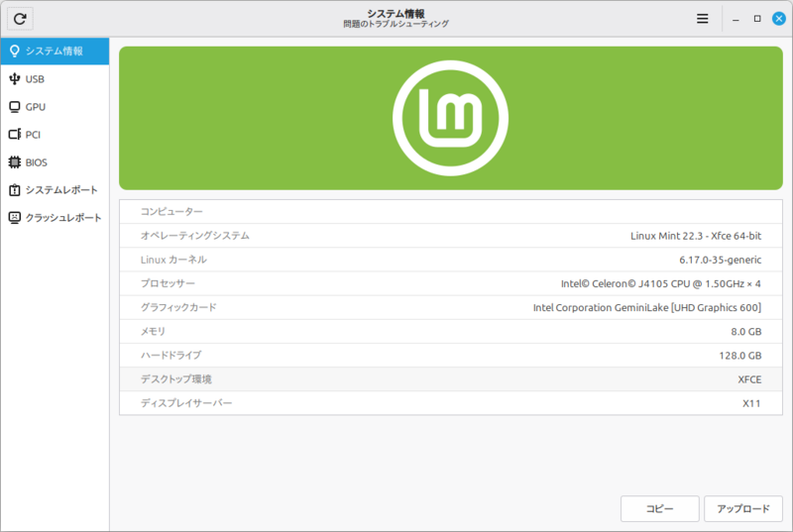Click the Linux Mint logo banner

point(451,118)
